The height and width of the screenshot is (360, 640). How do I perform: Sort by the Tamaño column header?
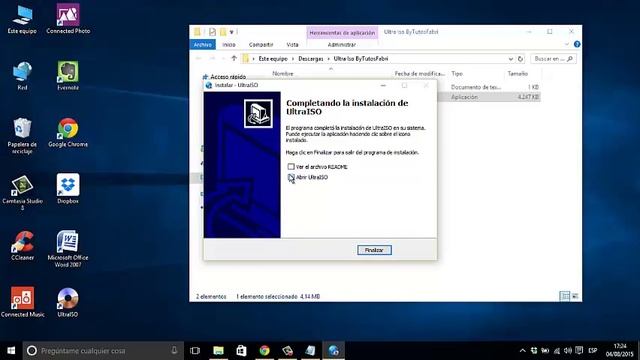coord(518,73)
